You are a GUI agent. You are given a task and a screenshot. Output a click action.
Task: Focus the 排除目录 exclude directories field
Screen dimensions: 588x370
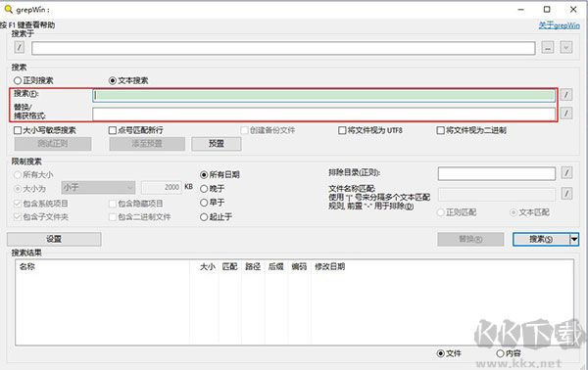tap(497, 173)
